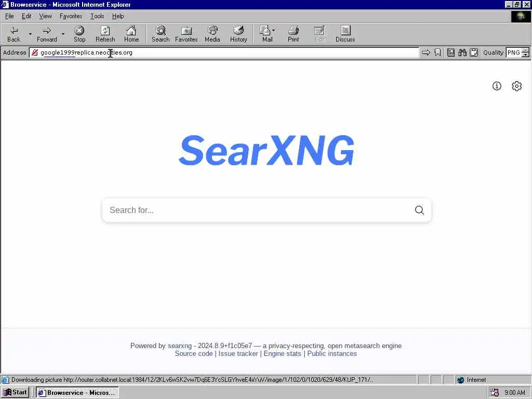The image size is (532, 399).
Task: Click the Edit toolbar button
Action: point(320,34)
